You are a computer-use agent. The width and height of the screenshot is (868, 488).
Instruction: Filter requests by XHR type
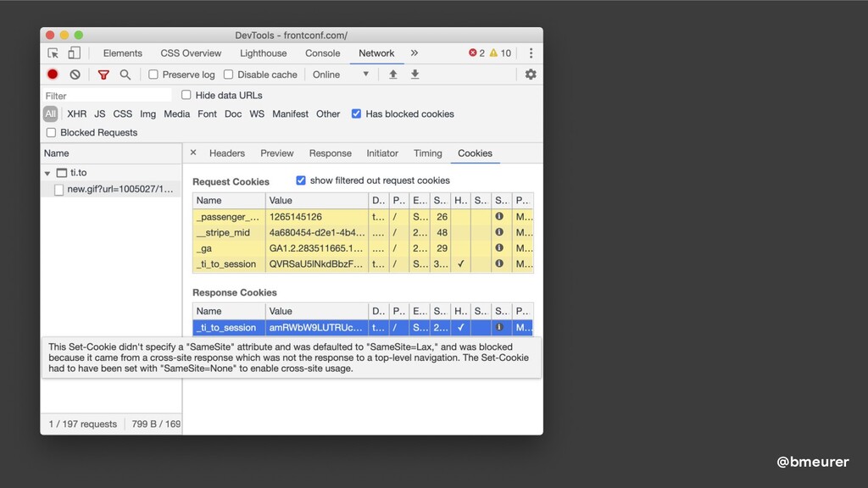76,114
